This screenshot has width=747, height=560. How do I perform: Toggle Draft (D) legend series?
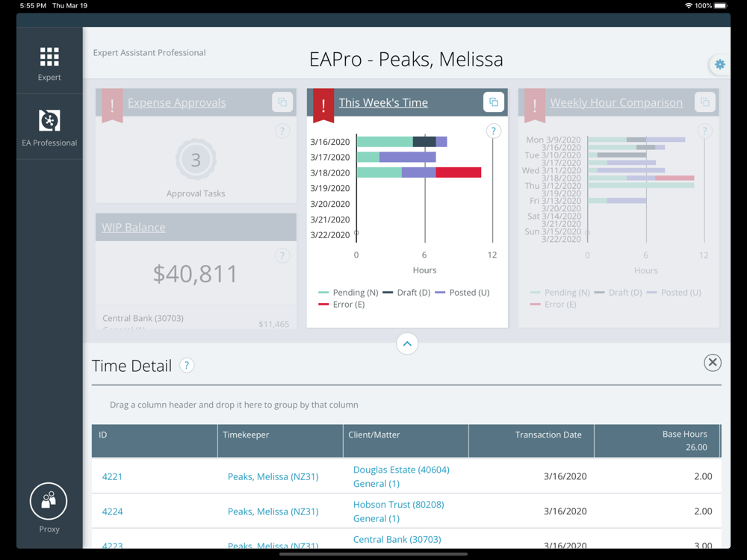407,293
